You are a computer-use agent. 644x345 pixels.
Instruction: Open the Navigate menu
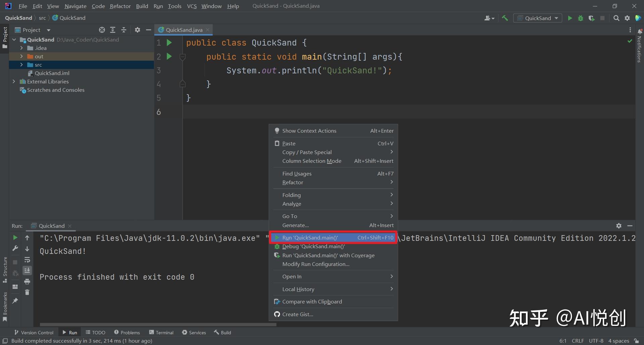click(x=75, y=6)
